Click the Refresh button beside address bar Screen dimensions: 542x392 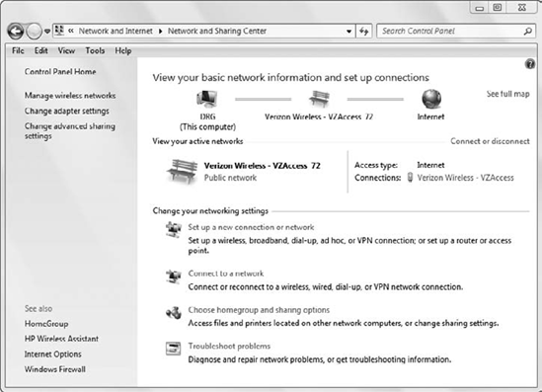click(x=363, y=32)
